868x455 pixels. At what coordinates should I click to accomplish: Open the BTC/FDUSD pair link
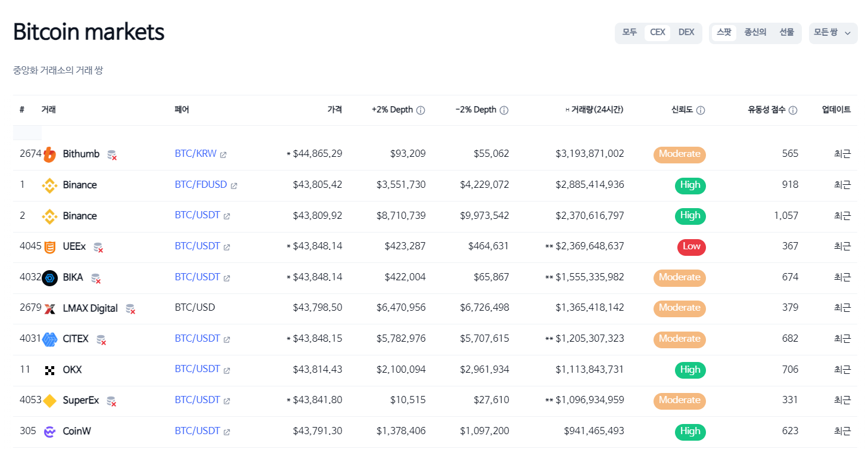coord(200,185)
